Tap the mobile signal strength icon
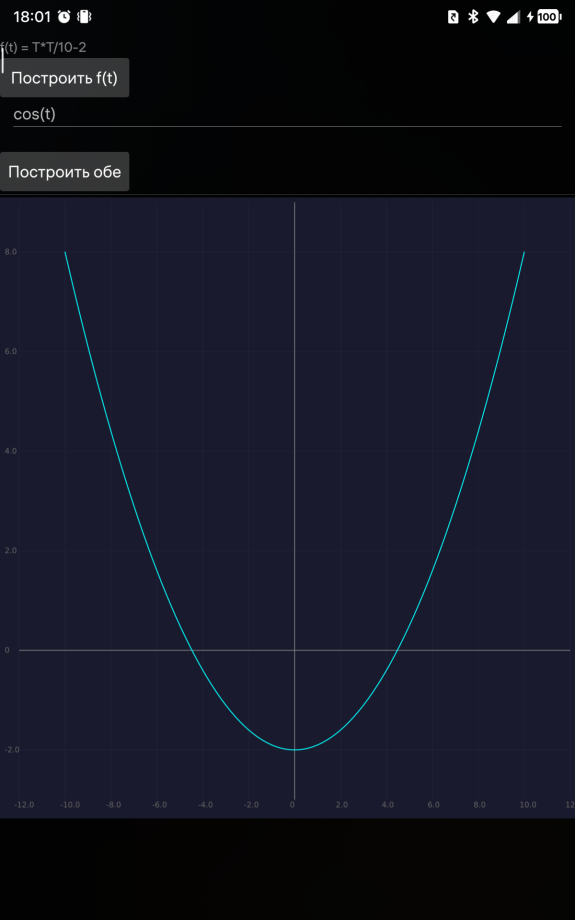575x920 pixels. pyautogui.click(x=513, y=18)
